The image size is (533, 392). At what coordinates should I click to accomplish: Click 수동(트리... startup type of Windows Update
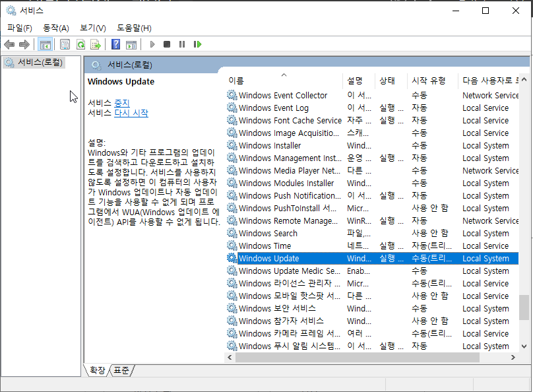[431, 258]
